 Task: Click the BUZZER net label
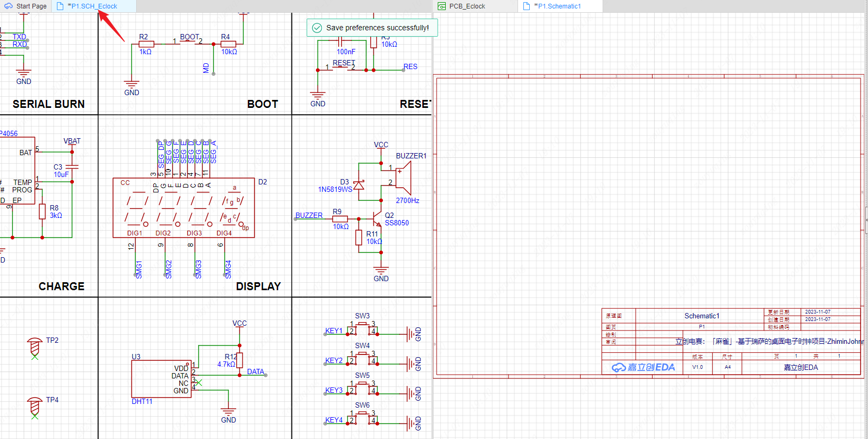pos(309,215)
